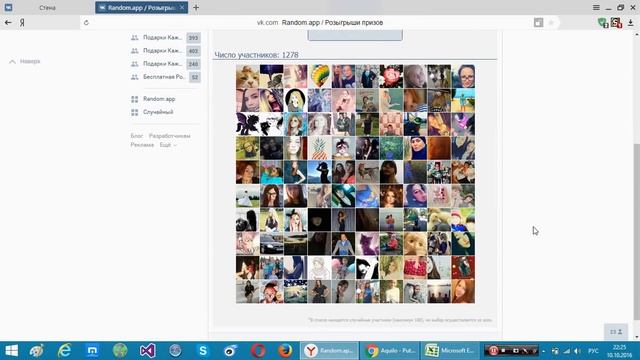Launch Paint from the taskbar
This screenshot has width=640, height=360.
[x=37, y=351]
